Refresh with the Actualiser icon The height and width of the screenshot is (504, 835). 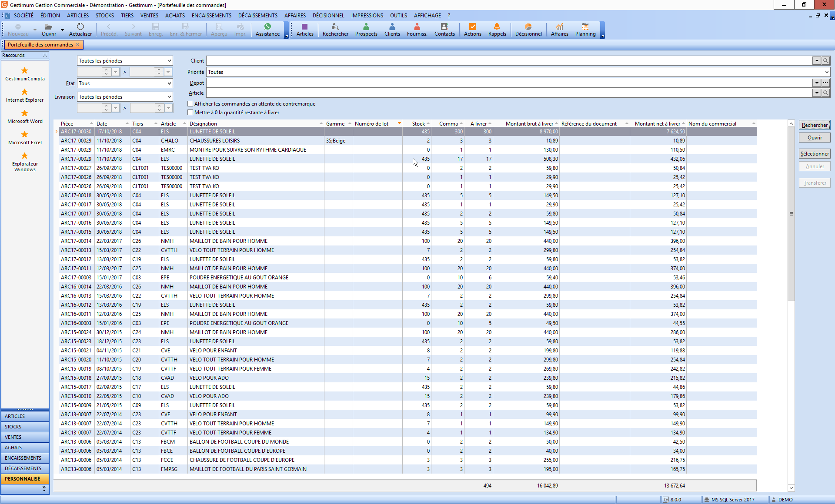tap(80, 30)
